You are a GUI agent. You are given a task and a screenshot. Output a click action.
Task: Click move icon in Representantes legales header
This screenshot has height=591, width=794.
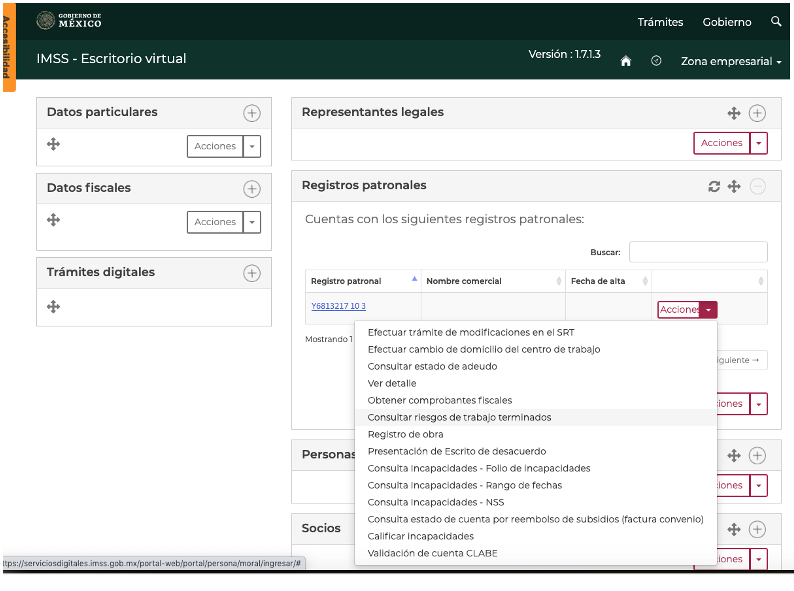[734, 113]
